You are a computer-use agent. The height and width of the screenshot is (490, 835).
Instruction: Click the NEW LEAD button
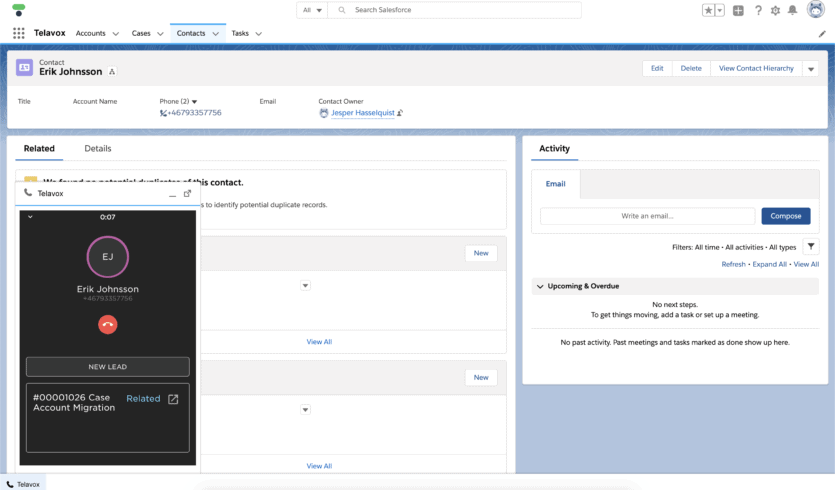coord(108,367)
